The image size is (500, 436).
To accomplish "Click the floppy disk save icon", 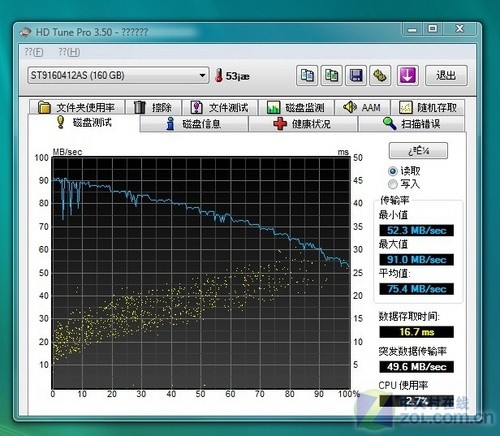I will 356,75.
